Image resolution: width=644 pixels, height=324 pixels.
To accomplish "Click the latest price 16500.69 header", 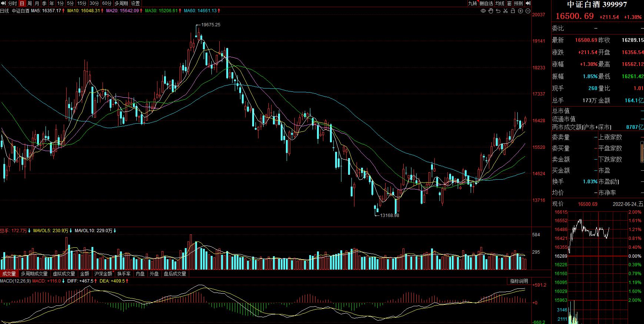I will (x=574, y=16).
